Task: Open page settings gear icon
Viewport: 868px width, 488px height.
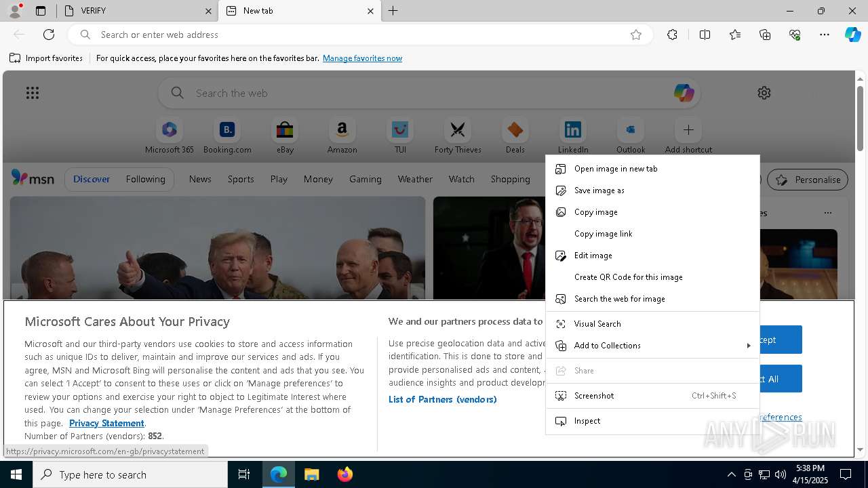Action: point(764,93)
